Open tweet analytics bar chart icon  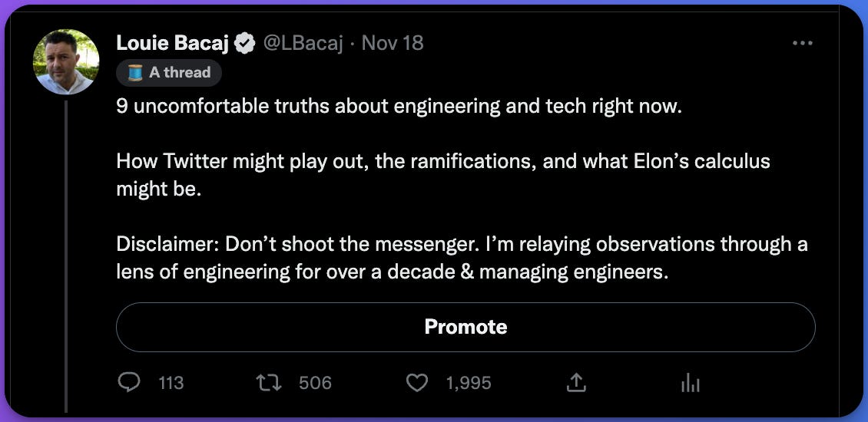691,382
